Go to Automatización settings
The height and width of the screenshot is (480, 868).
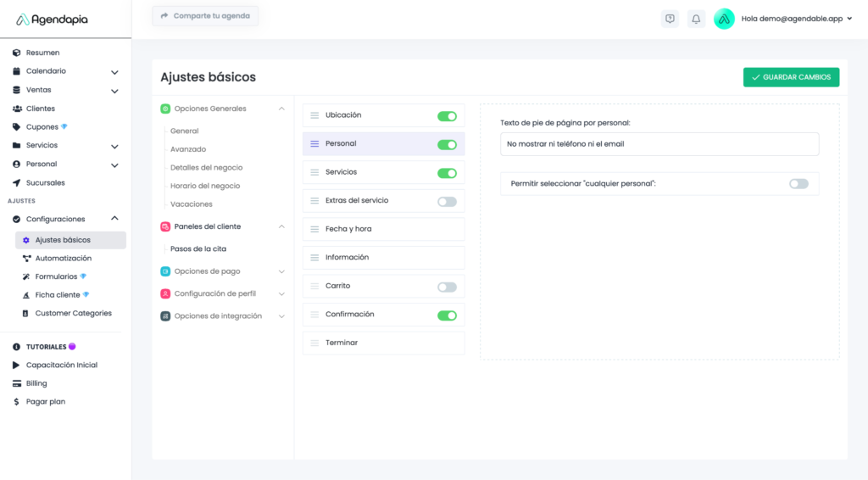[63, 259]
